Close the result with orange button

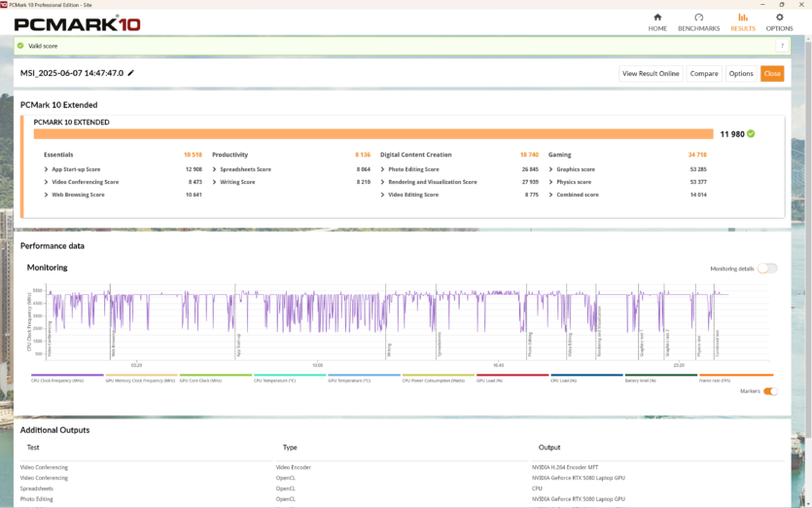(771, 74)
